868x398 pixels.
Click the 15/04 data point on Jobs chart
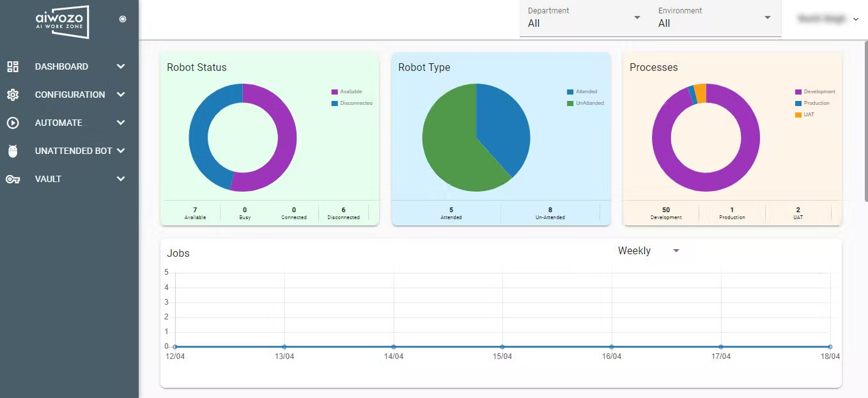(x=502, y=347)
